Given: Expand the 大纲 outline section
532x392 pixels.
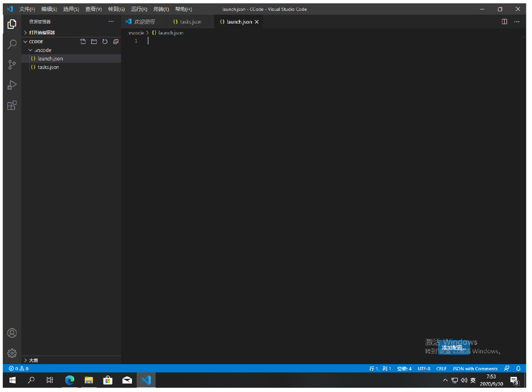Looking at the screenshot, I should [x=34, y=360].
